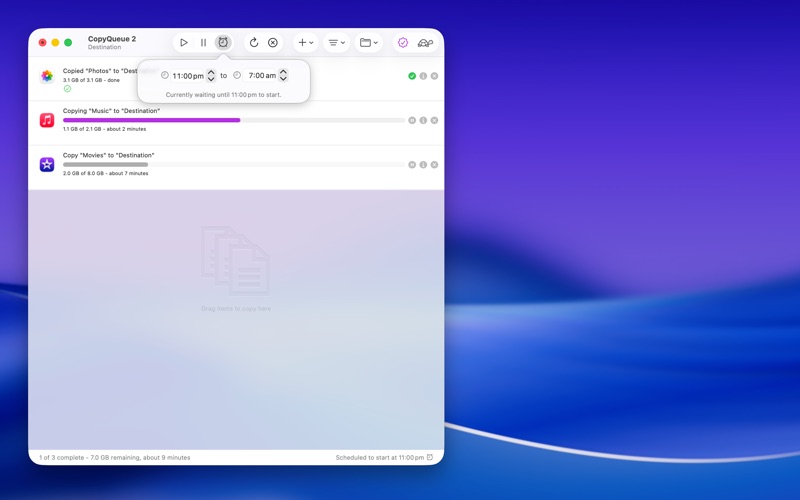Open the plus add-items dropdown

click(x=306, y=42)
